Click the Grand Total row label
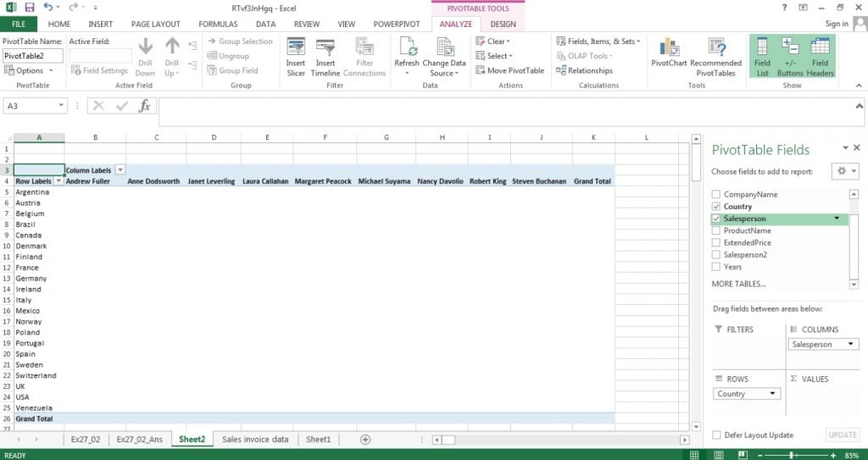The width and height of the screenshot is (868, 460). click(x=39, y=419)
